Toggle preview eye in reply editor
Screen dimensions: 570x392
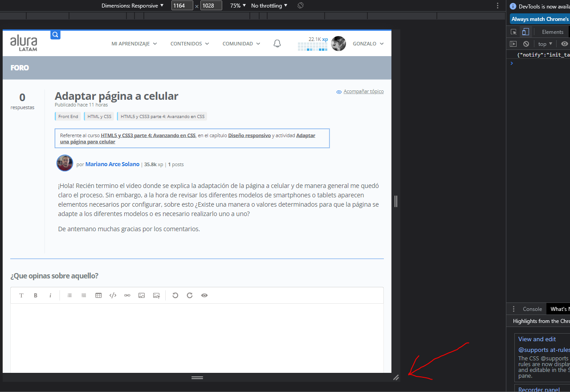point(204,295)
